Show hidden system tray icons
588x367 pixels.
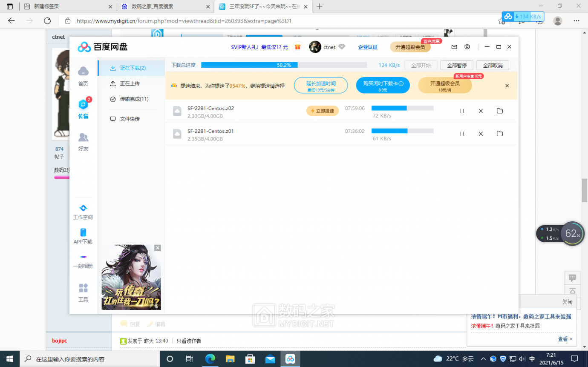pos(483,359)
